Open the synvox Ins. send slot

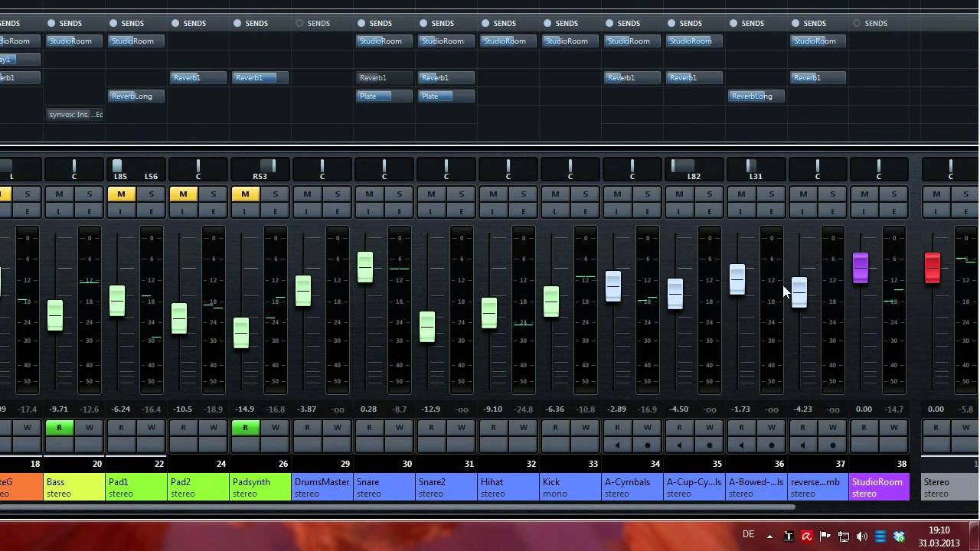click(x=74, y=114)
